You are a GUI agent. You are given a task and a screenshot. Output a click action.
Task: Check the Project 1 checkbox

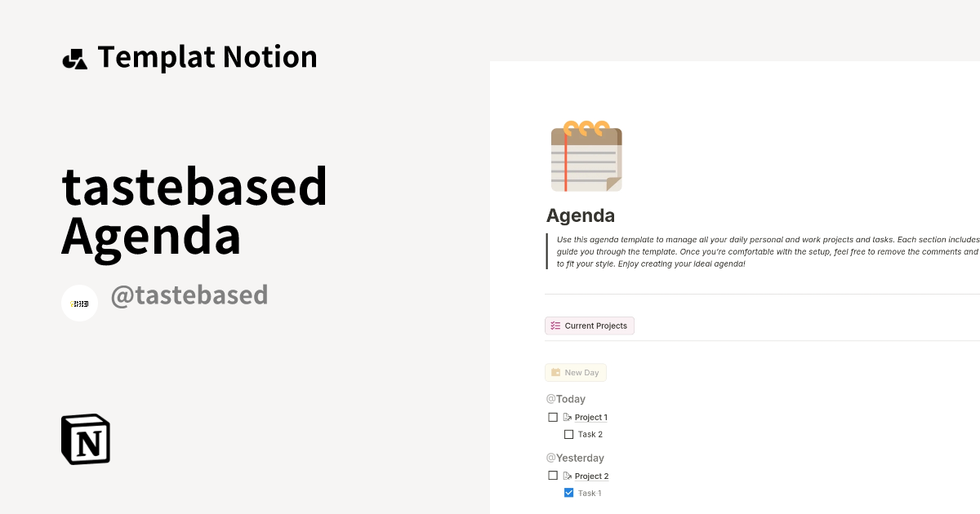(553, 417)
